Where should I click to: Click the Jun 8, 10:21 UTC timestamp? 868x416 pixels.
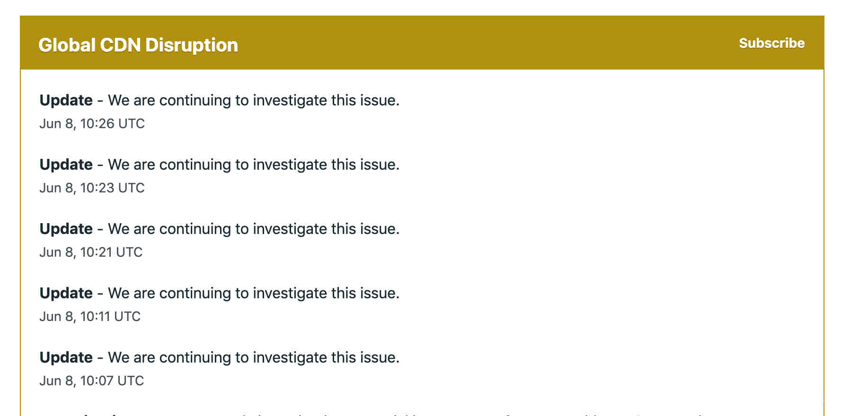[91, 252]
